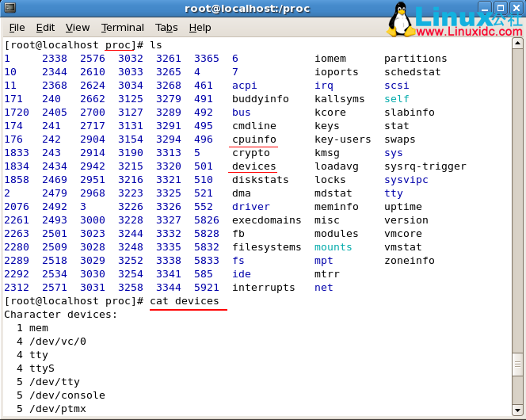Open the File menu
Viewport: 526px width, 420px height.
click(17, 28)
